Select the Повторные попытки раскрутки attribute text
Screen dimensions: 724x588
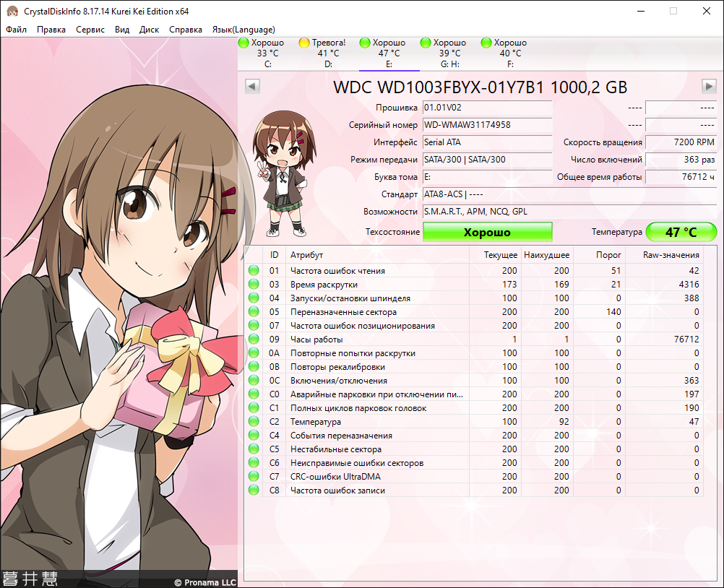(x=353, y=353)
